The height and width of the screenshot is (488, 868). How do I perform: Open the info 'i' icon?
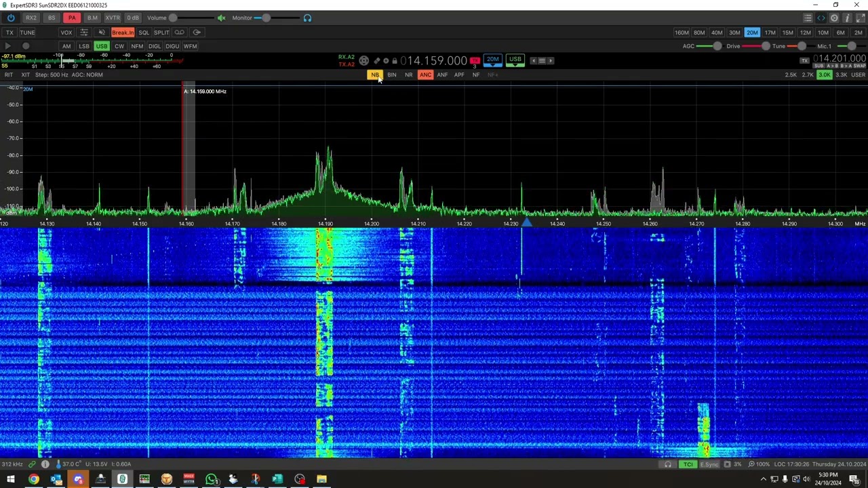pos(847,18)
